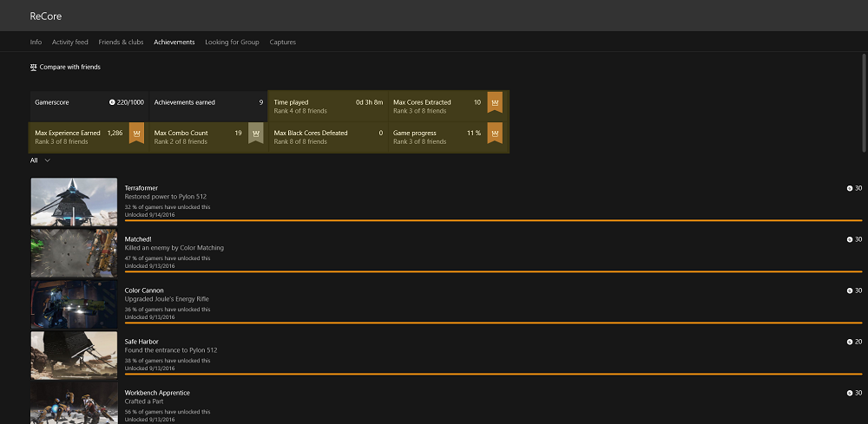868x424 pixels.
Task: Open the Workbench Apprentice achievement thumbnail
Action: point(74,403)
